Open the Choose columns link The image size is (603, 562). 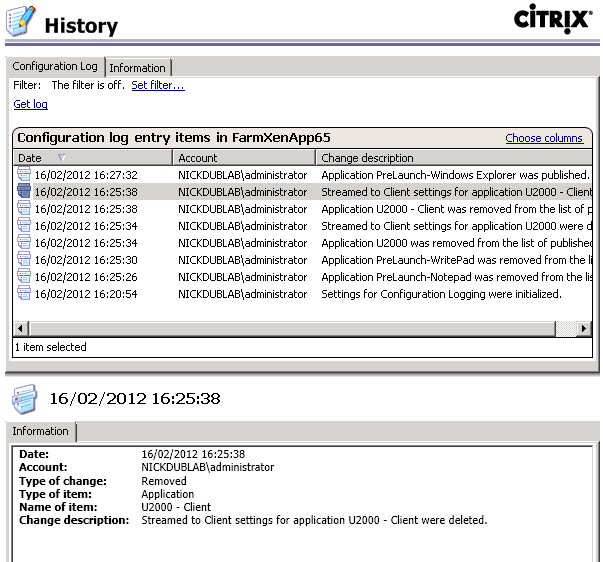click(544, 139)
